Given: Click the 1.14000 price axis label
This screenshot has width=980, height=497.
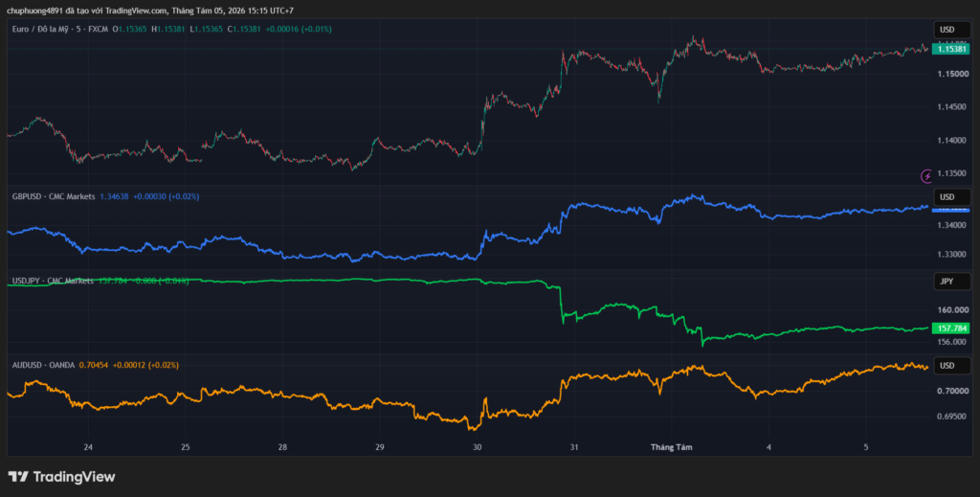Looking at the screenshot, I should (x=950, y=140).
